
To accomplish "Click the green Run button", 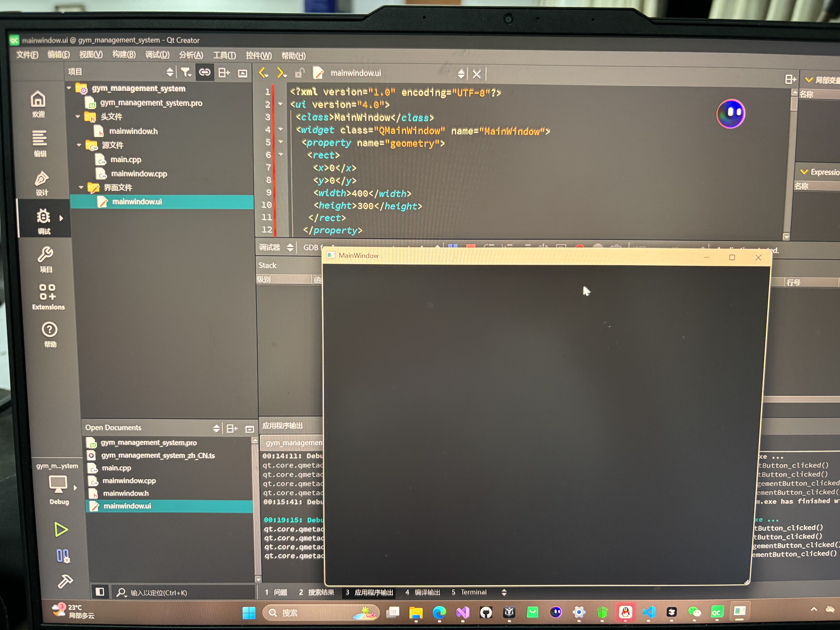I will point(61,529).
